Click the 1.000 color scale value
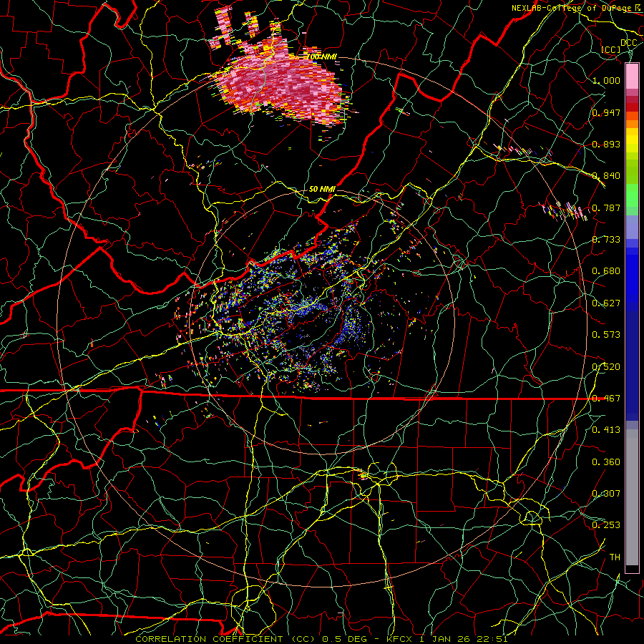Image resolution: width=644 pixels, height=644 pixels. (x=606, y=80)
